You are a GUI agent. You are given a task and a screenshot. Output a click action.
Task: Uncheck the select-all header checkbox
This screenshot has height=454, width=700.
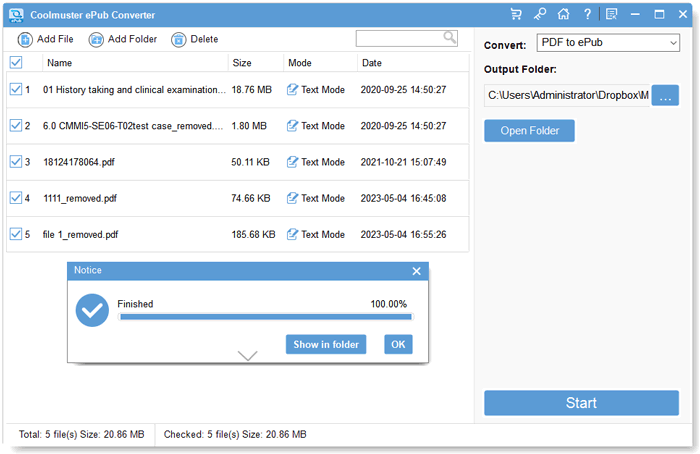point(15,62)
